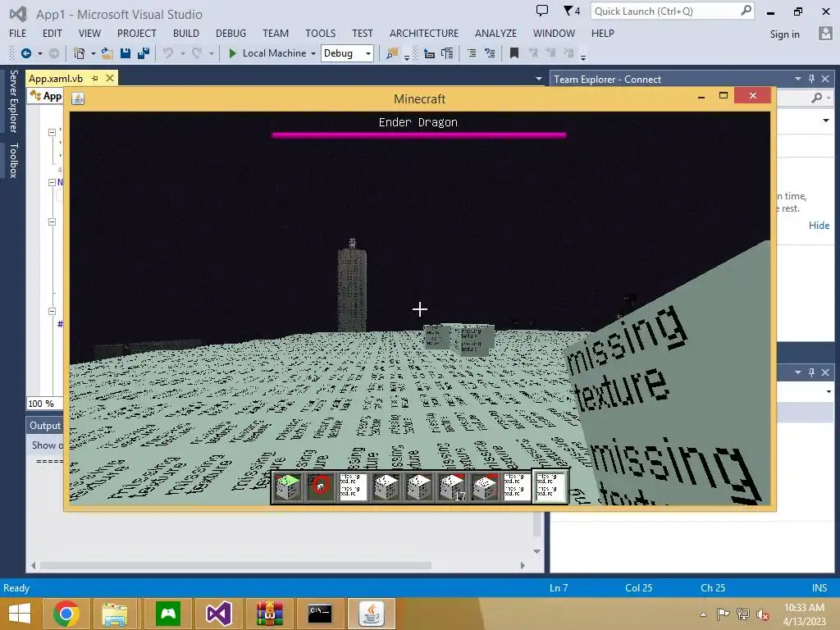
Task: Select the App.xaml.vb document tab
Action: coord(56,78)
